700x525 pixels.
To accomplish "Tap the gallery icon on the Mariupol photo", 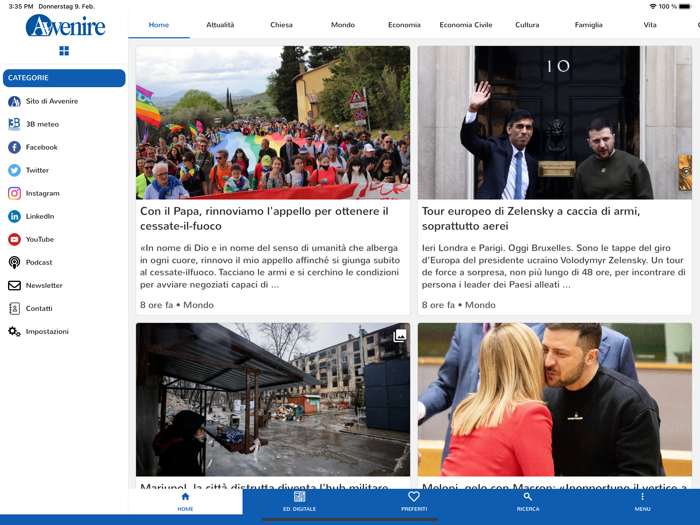I will pos(400,335).
